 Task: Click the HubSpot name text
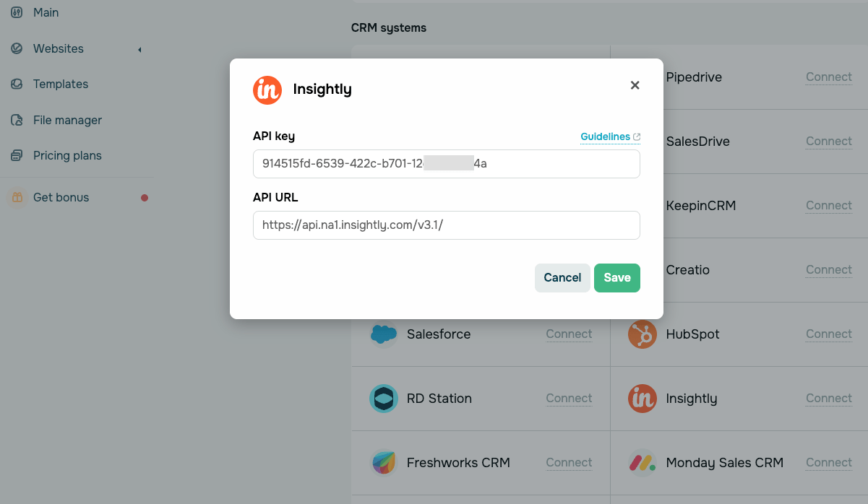click(692, 334)
